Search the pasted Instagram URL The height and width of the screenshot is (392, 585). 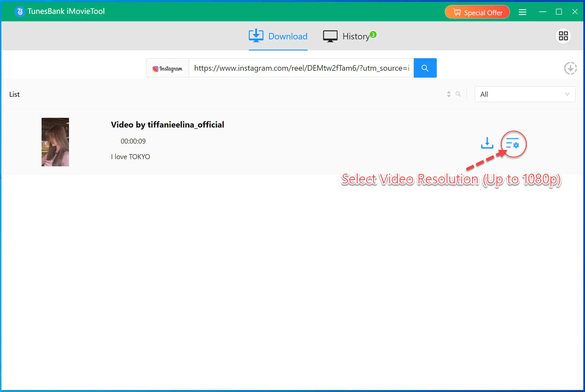pos(425,68)
